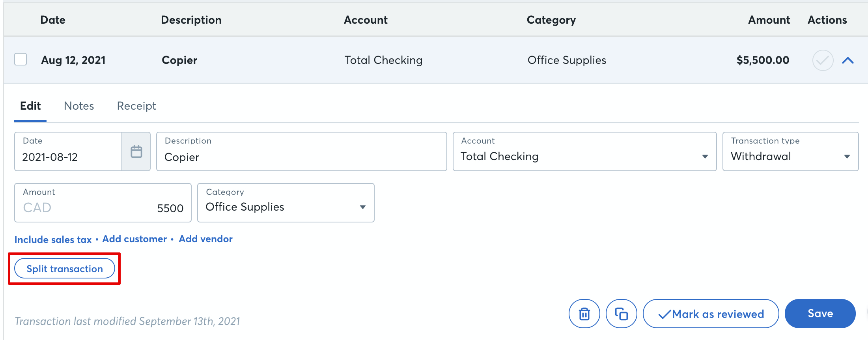Click the Add vendor link

[205, 239]
